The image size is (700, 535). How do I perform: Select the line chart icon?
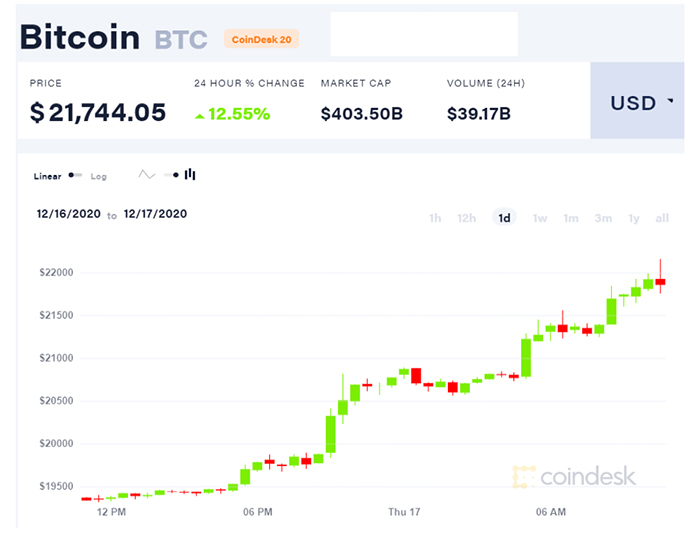(147, 174)
